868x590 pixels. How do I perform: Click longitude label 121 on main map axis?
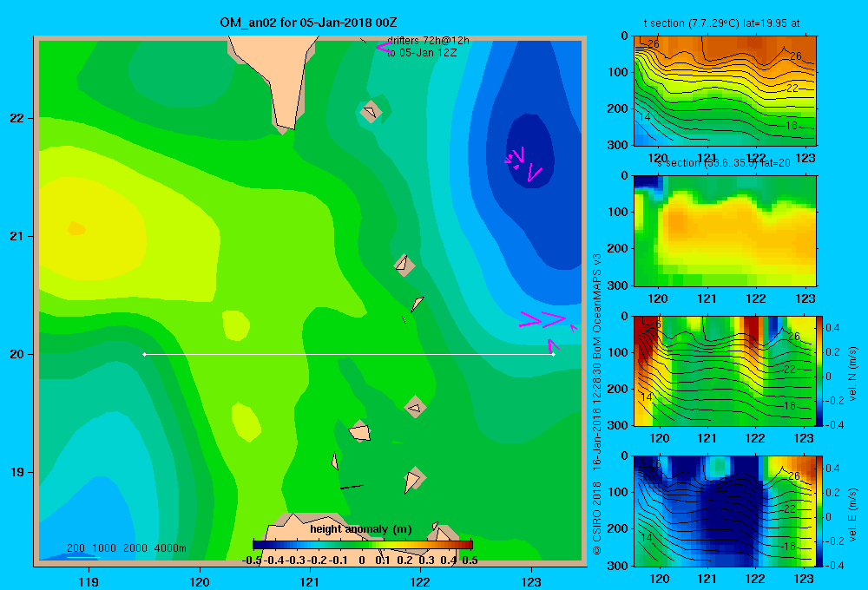(310, 581)
